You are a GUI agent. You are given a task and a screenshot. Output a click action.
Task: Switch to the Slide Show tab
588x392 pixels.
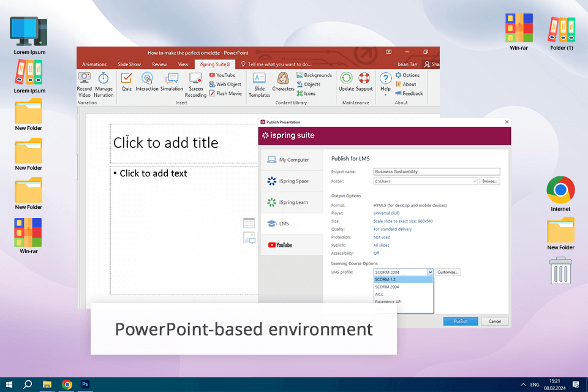coord(129,64)
